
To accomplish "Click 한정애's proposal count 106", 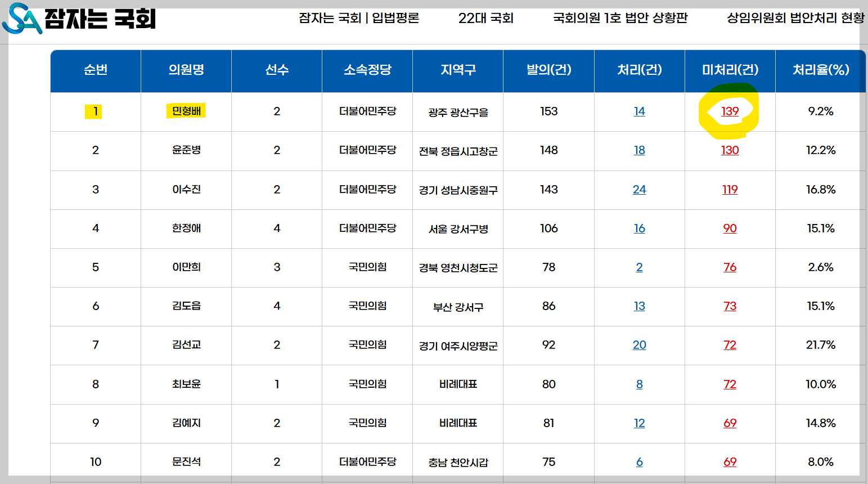I will [x=548, y=228].
